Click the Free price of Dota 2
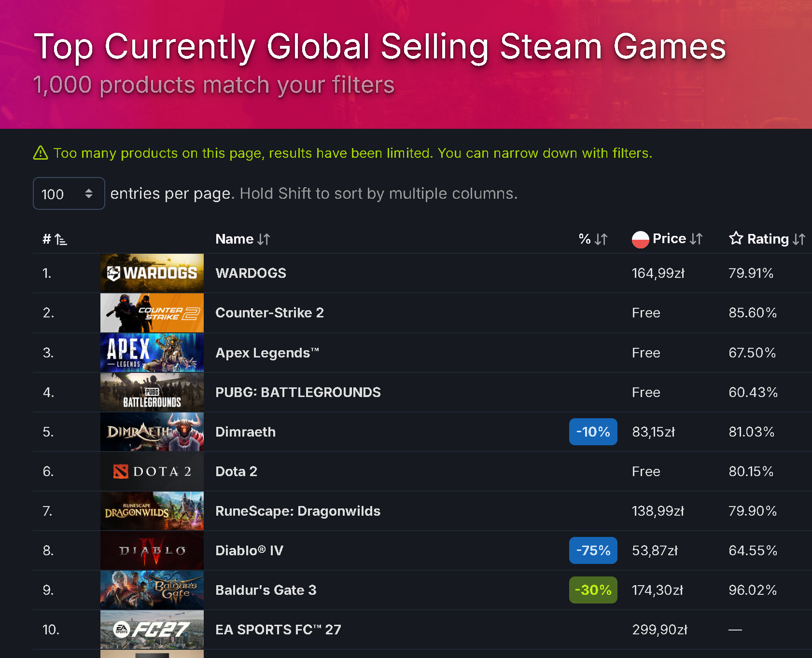 click(x=646, y=471)
